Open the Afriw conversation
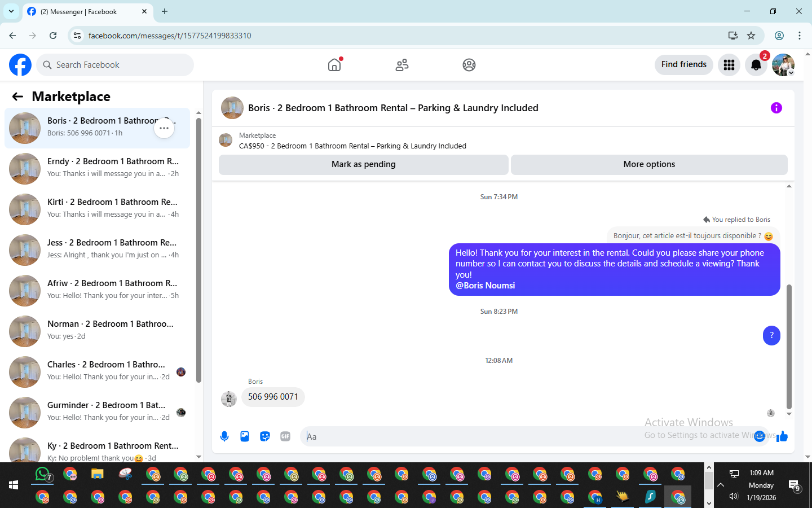 click(x=97, y=291)
